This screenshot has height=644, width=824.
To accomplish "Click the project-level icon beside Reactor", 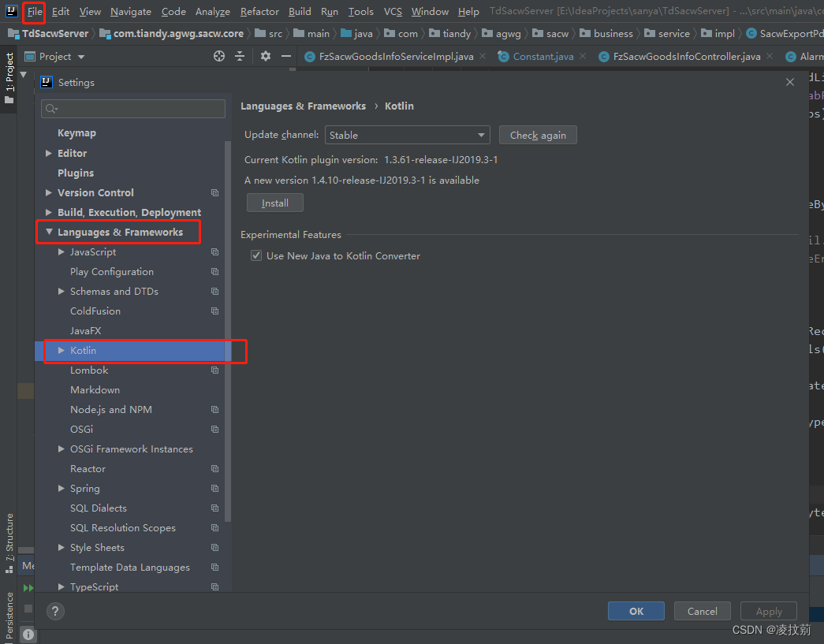I will point(215,468).
